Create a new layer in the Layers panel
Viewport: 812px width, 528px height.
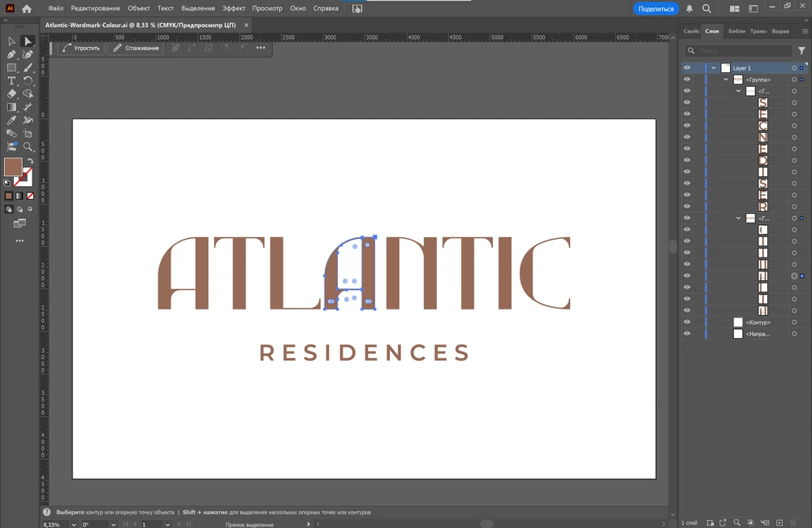pos(780,522)
